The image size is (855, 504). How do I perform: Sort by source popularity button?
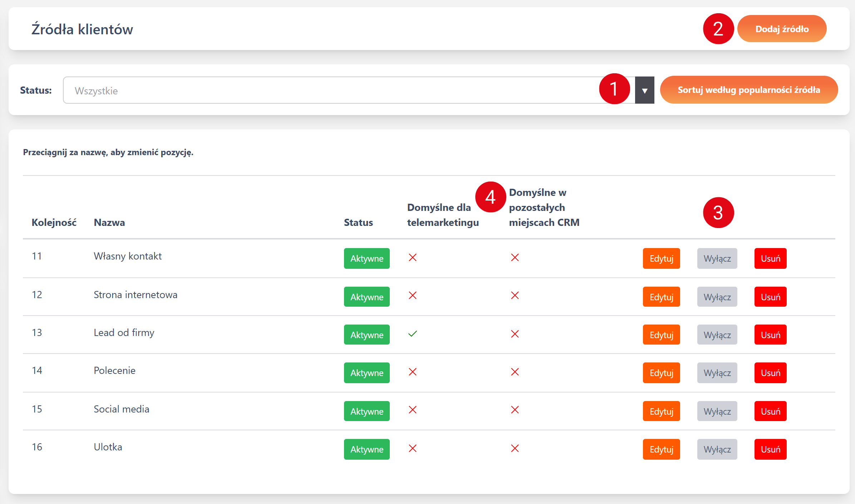point(749,90)
